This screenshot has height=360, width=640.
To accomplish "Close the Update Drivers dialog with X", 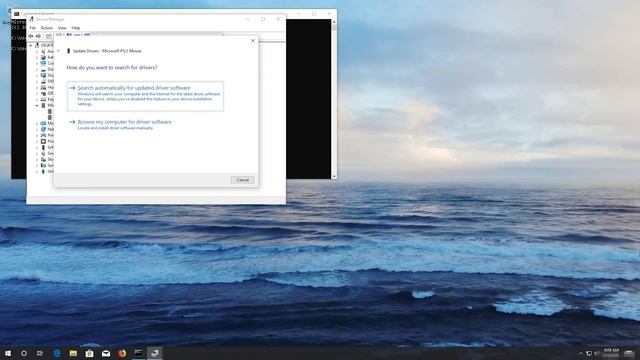I will [x=253, y=41].
